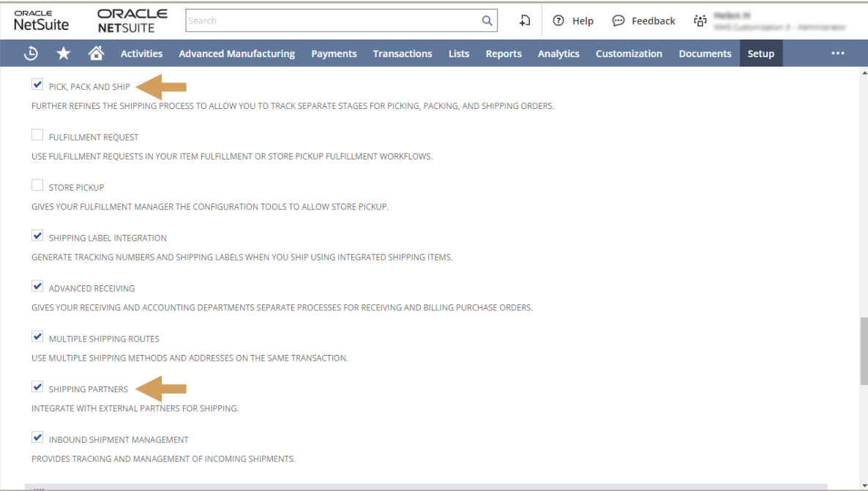Open the change roles icon
Screen dimensions: 868x491
coord(700,20)
